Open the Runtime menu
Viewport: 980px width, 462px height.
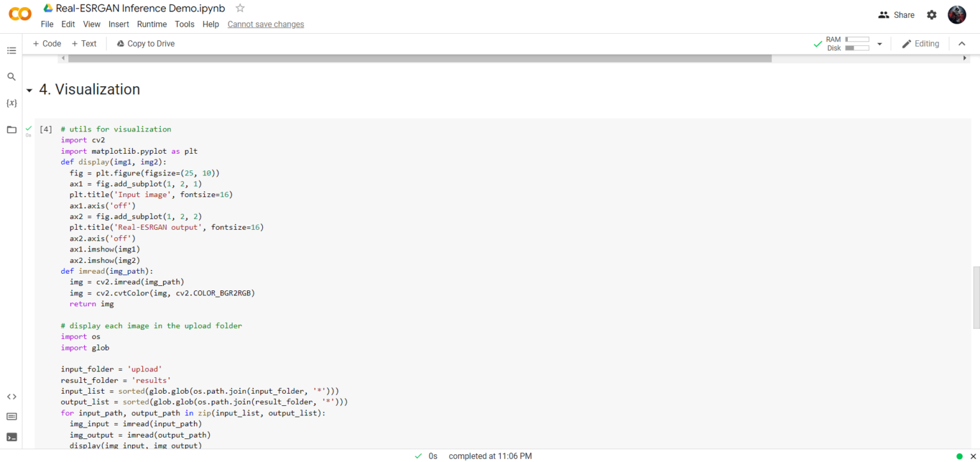pos(152,24)
